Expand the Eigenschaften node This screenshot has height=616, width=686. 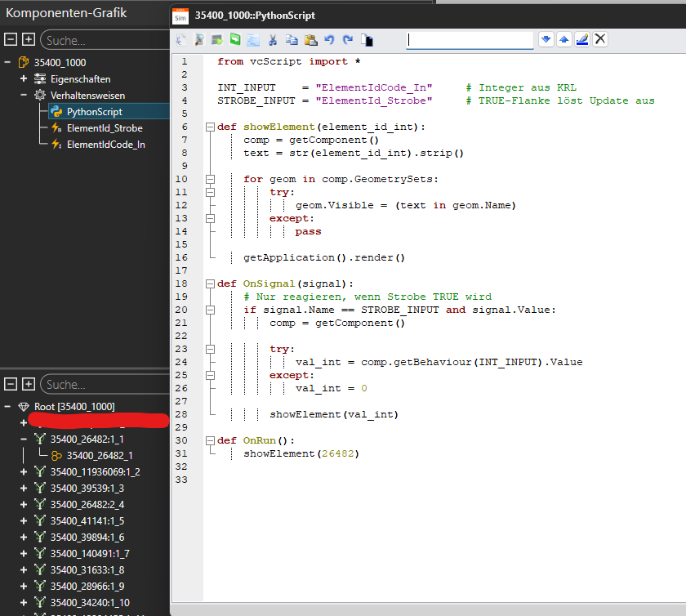(x=24, y=79)
